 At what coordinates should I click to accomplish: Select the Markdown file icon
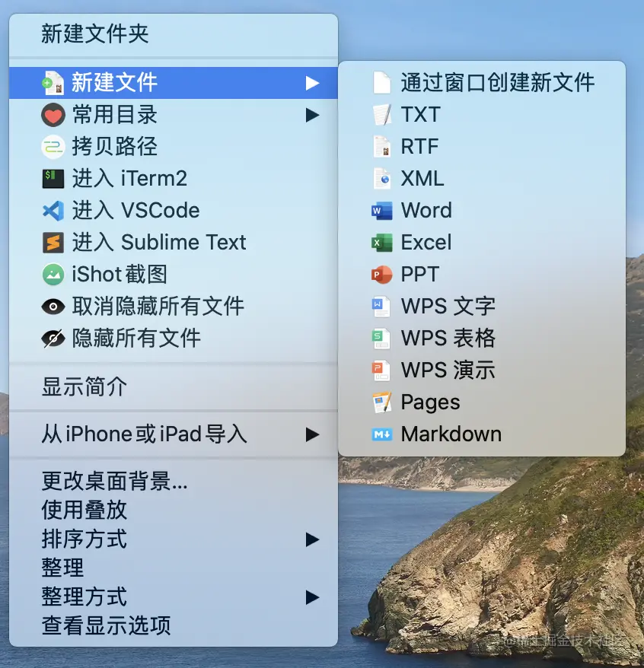point(381,434)
